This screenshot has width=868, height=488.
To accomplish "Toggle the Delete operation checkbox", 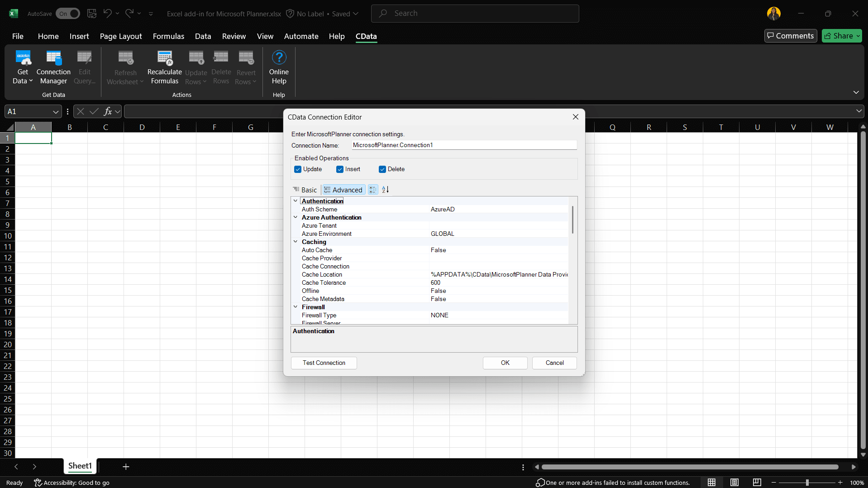I will point(382,169).
